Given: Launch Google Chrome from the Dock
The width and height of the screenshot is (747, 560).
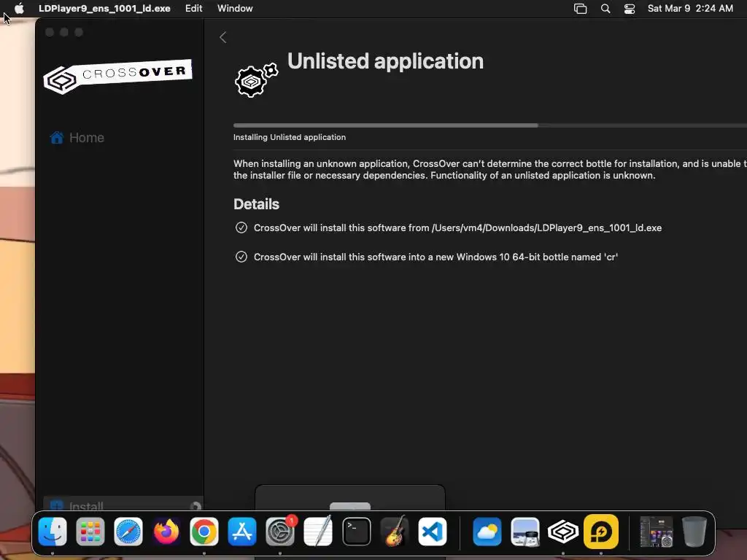Looking at the screenshot, I should click(204, 532).
